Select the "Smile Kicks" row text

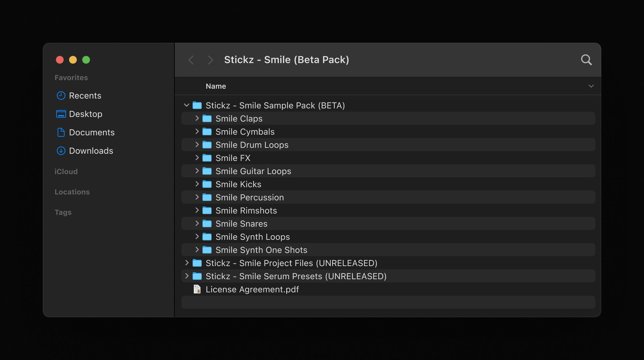[238, 184]
